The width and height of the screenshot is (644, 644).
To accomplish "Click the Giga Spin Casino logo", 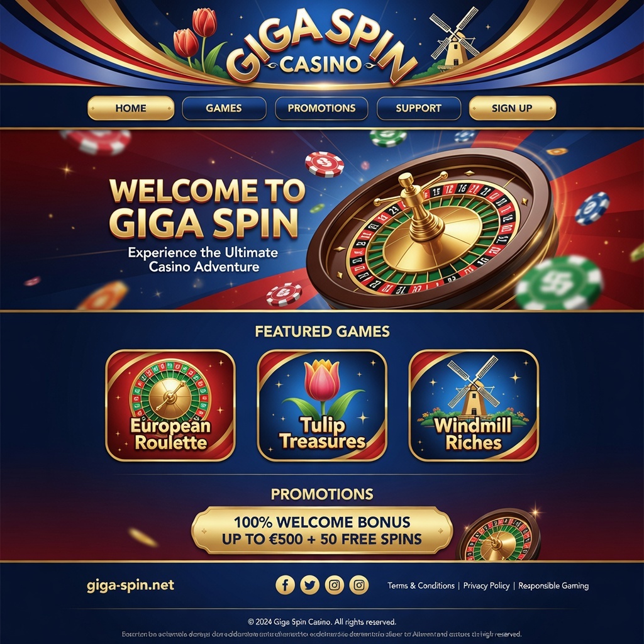I will [321, 46].
